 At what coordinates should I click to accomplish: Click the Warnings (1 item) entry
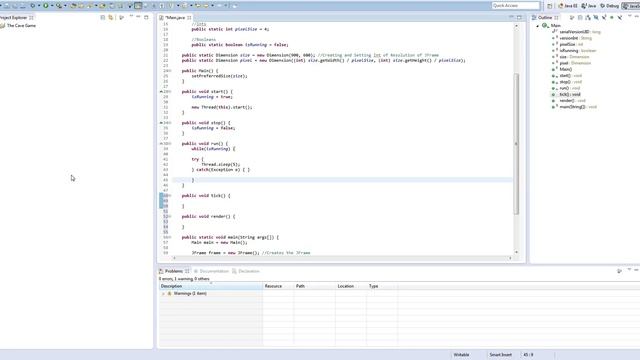point(190,293)
